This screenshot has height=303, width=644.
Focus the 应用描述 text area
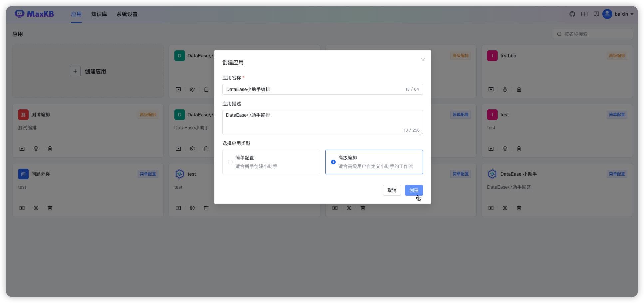(322, 122)
